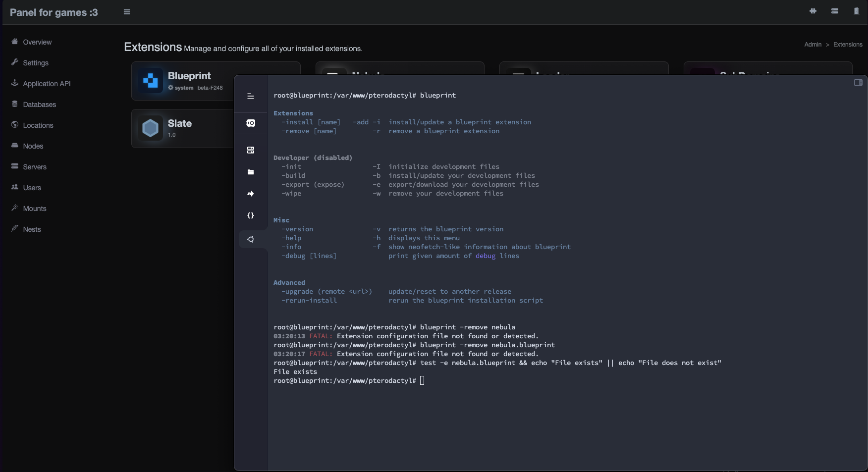Click the Locations globe icon
This screenshot has width=868, height=472.
click(x=15, y=125)
